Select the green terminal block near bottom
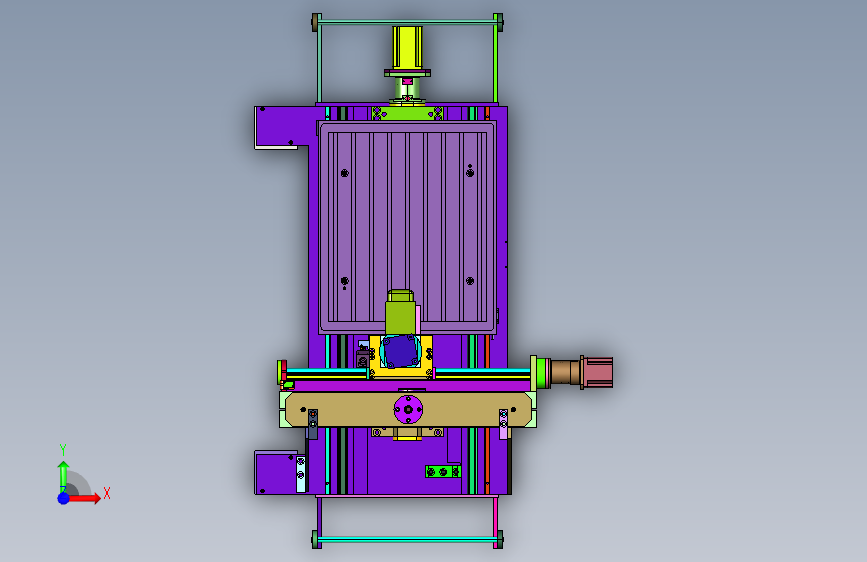The image size is (867, 562). (442, 471)
